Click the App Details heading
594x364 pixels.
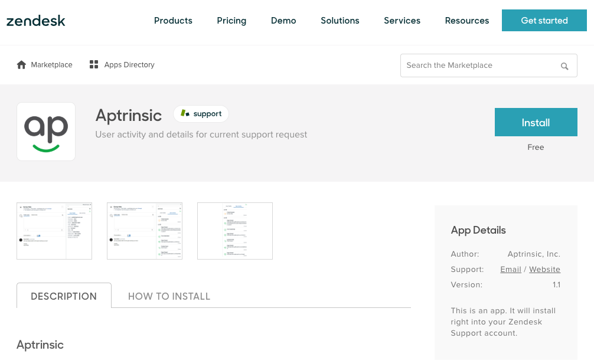point(478,230)
